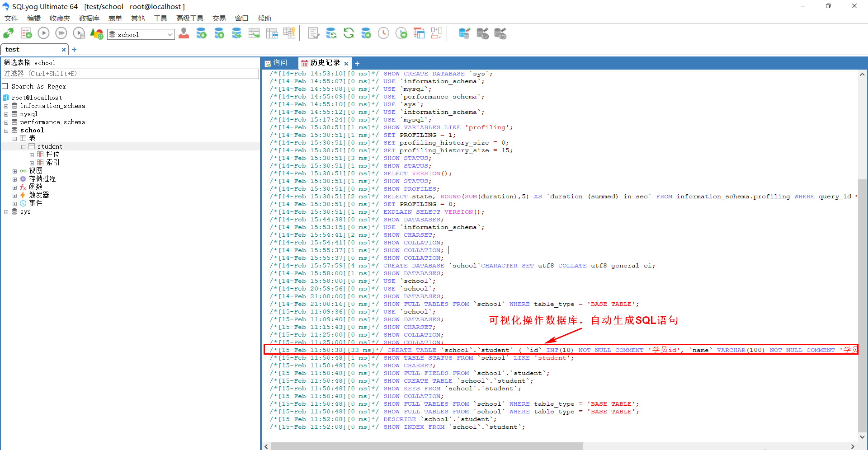Open the 工具 menu
868x450 pixels.
(160, 18)
